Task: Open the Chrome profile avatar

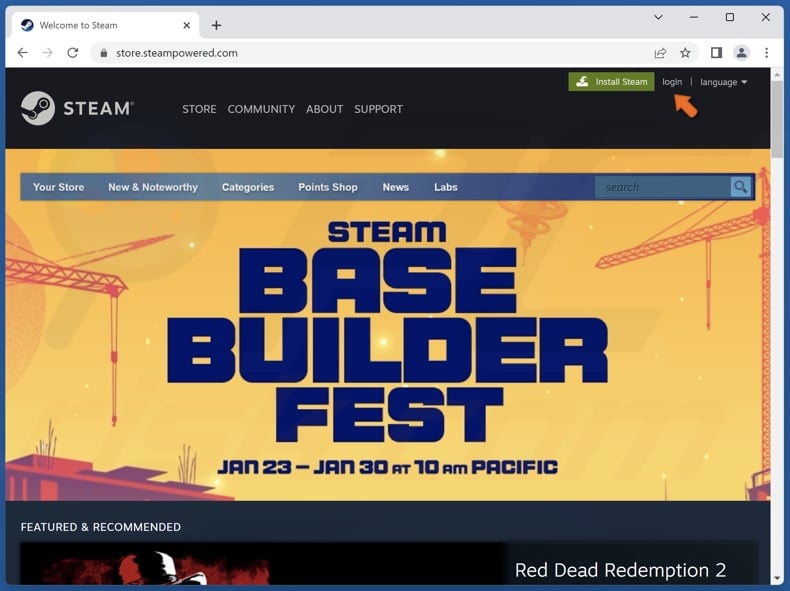Action: click(741, 52)
